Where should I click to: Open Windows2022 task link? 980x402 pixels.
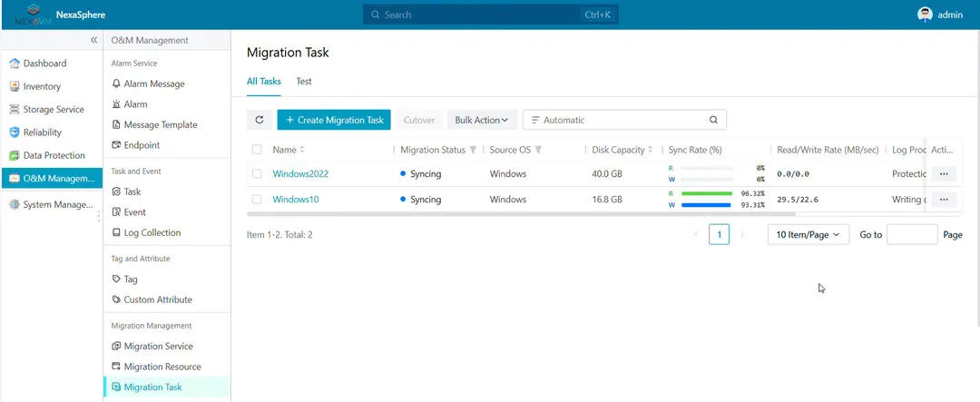[x=300, y=174]
